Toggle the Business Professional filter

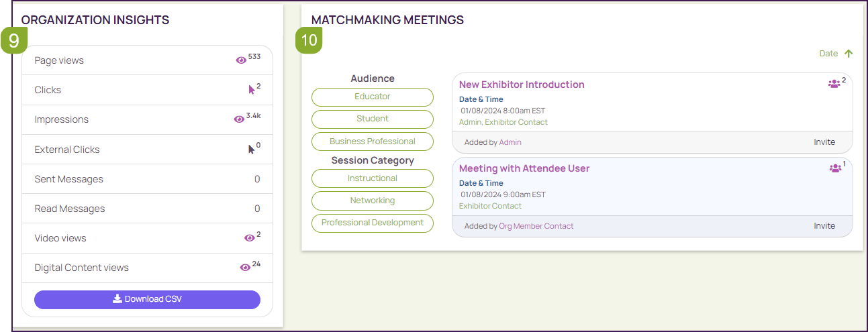coord(373,142)
